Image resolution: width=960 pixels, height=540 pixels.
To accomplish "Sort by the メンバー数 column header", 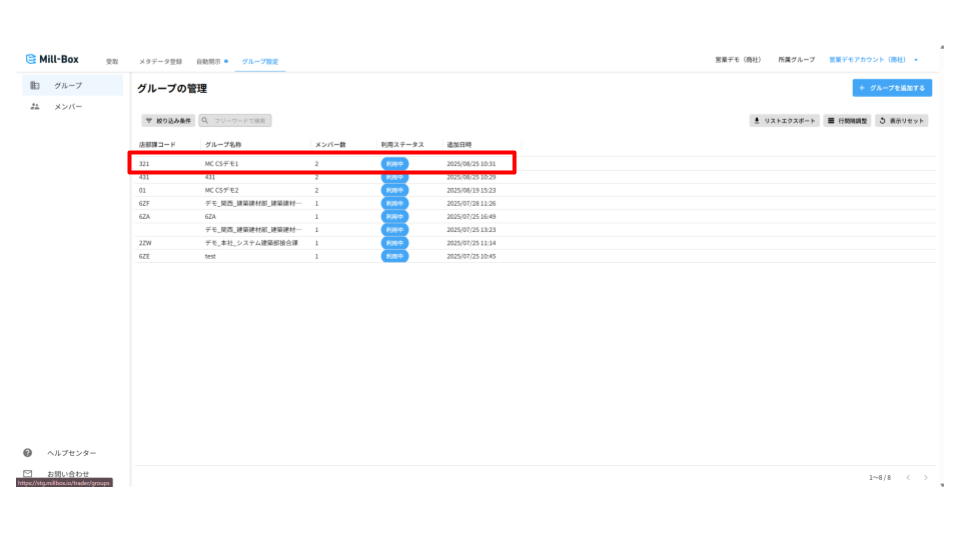I will (x=330, y=145).
